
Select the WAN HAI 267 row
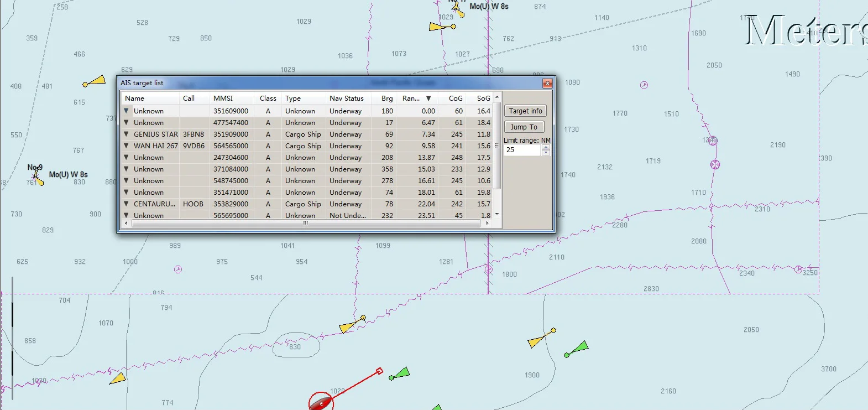coord(307,146)
